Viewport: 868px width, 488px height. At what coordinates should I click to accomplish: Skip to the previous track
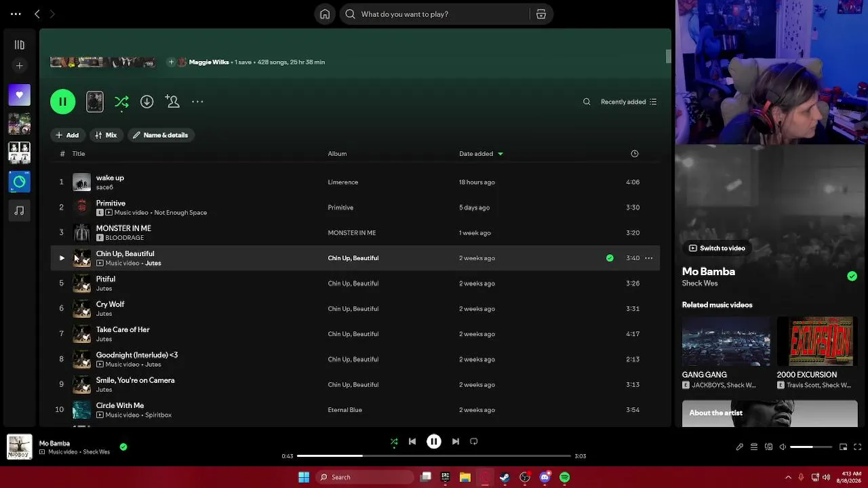[x=412, y=442]
